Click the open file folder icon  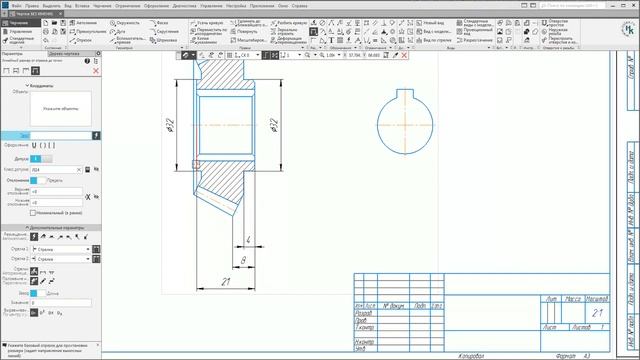(x=54, y=23)
